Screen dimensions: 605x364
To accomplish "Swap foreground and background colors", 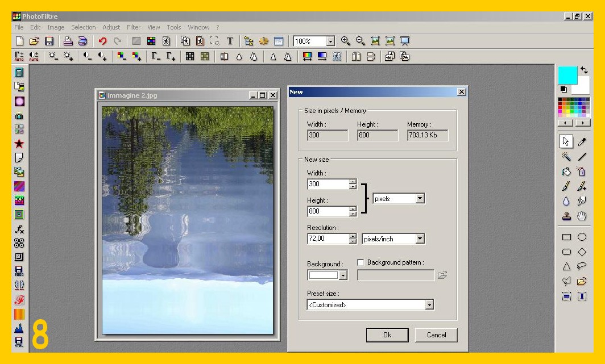I will click(584, 70).
